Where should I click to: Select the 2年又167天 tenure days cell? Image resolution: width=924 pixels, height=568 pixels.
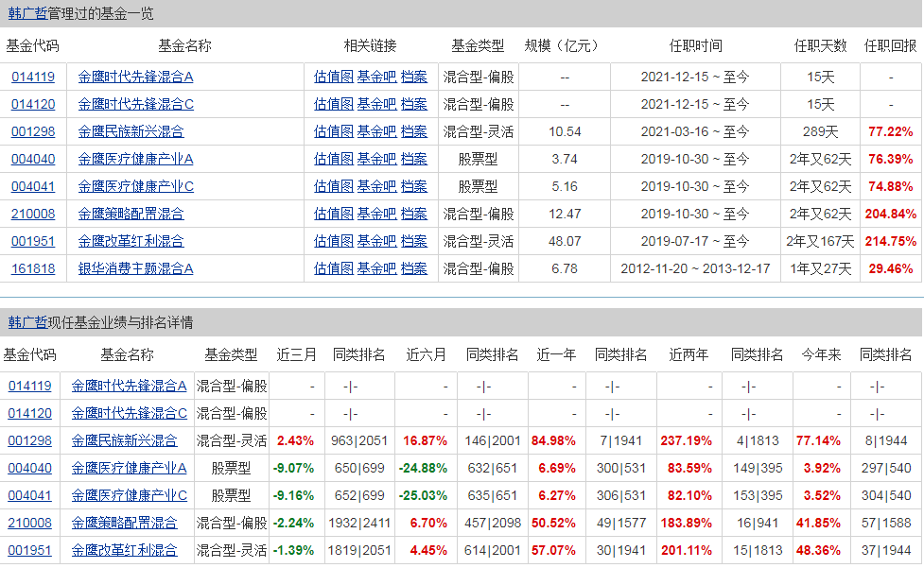(x=820, y=241)
